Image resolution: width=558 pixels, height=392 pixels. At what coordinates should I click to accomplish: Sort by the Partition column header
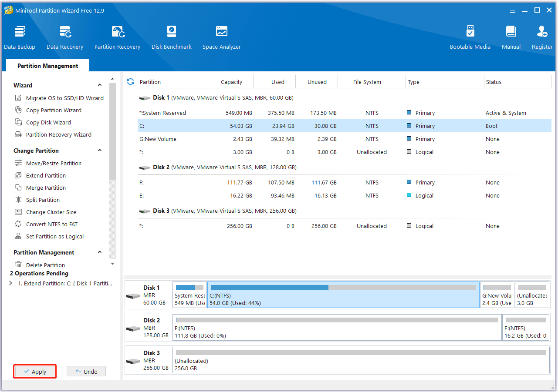(174, 82)
